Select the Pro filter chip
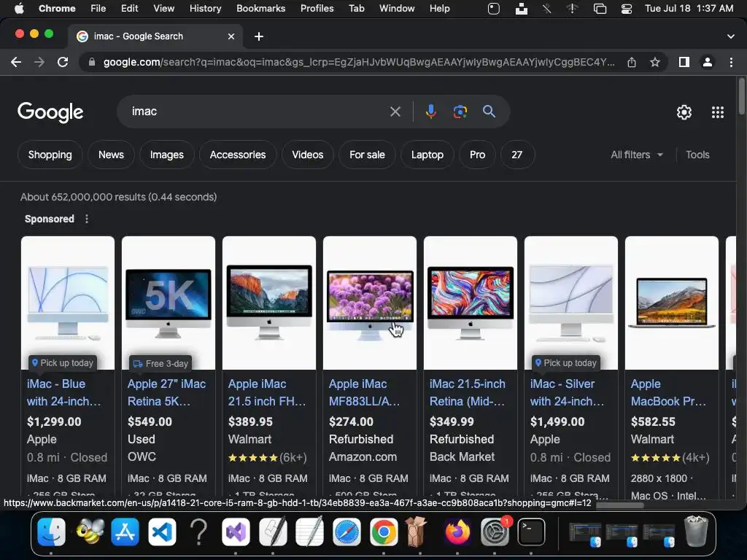The image size is (747, 560). 477,155
